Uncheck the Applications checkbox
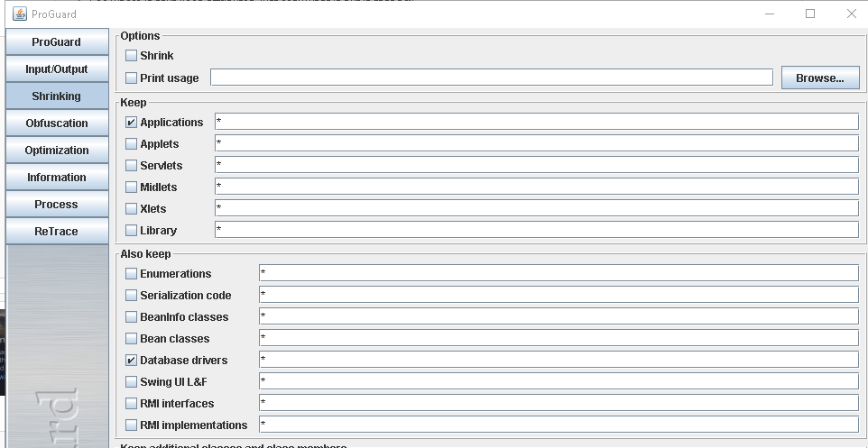 tap(131, 123)
